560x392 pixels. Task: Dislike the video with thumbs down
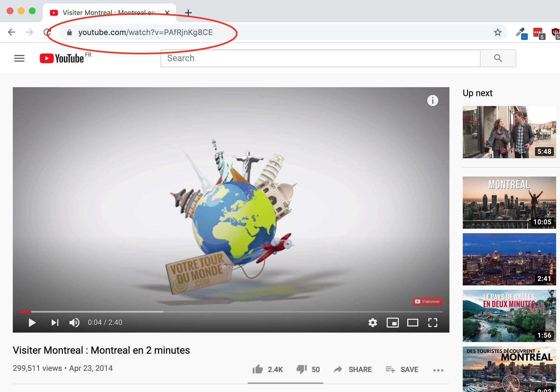pyautogui.click(x=301, y=369)
